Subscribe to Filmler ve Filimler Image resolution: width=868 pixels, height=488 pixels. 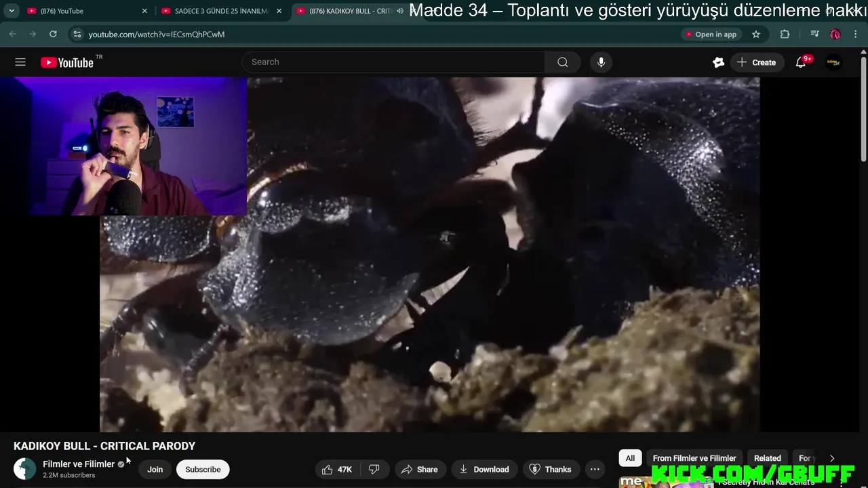click(203, 470)
